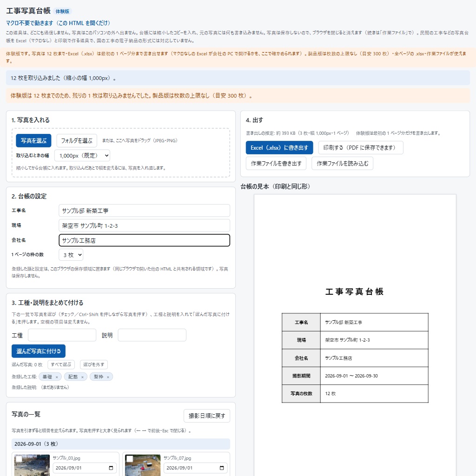
Task: Click the フォルダを選ぶ button
Action: coord(77,140)
